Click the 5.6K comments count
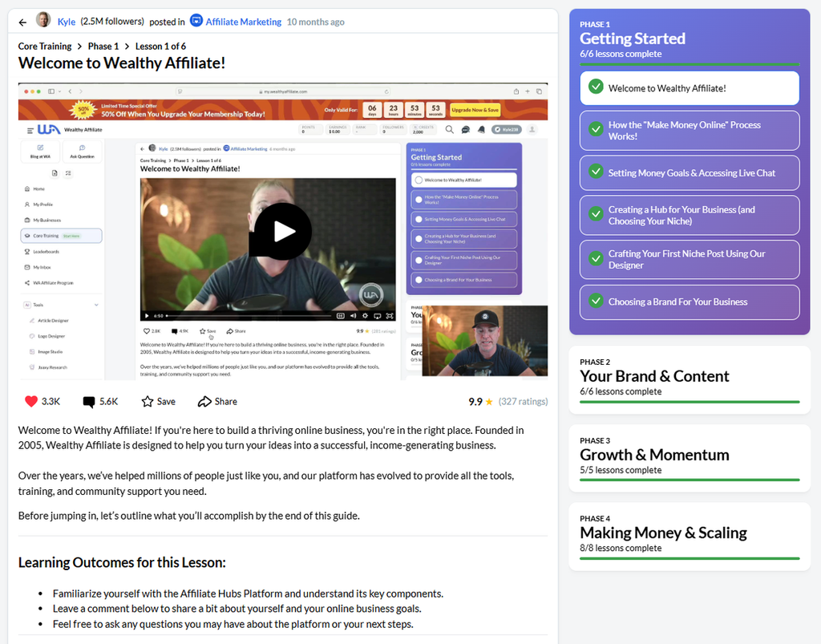The height and width of the screenshot is (644, 821). pos(109,402)
